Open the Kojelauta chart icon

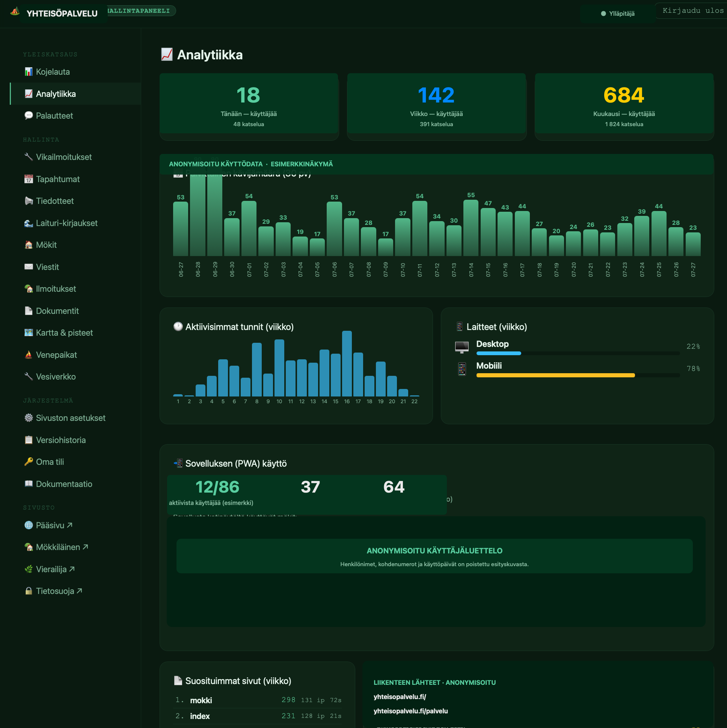pyautogui.click(x=29, y=72)
